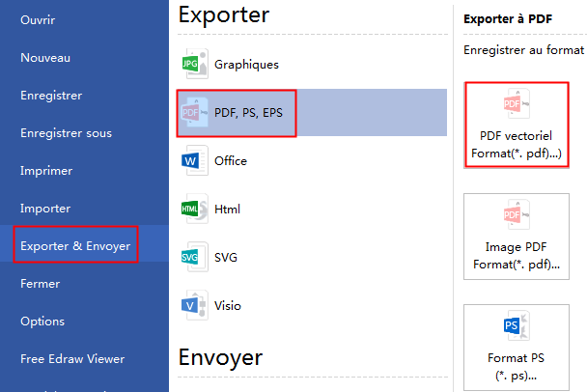Image resolution: width=587 pixels, height=392 pixels.
Task: Open Exporter & Envoyer section
Action: (77, 245)
